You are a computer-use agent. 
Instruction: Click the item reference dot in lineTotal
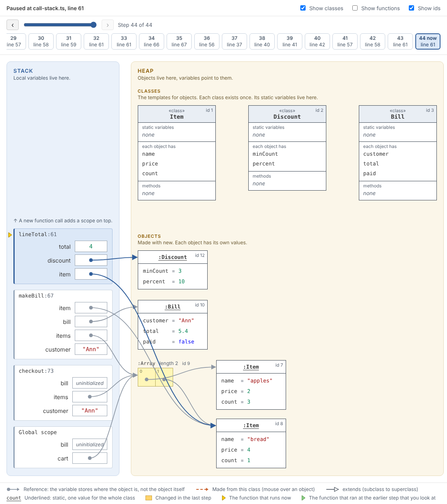pyautogui.click(x=91, y=274)
